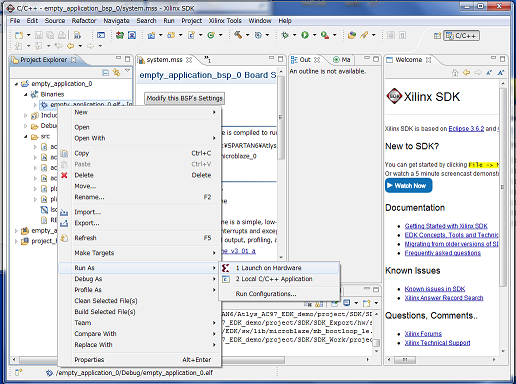This screenshot has width=516, height=384.
Task: Collapse the Binaries tree node
Action: pos(26,95)
